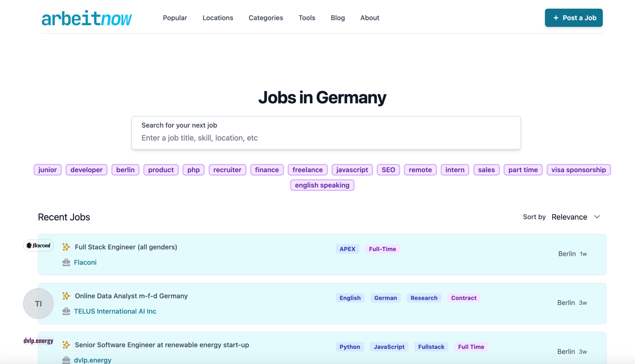This screenshot has height=364, width=635.
Task: Open the Sort by Relevance dropdown
Action: [x=569, y=217]
